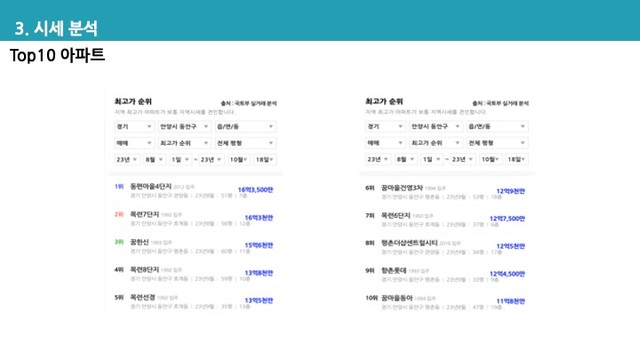Open the 경기 province dropdown in the 6위–10위 panel
Image resolution: width=640 pixels, height=360 pixels.
[x=385, y=127]
